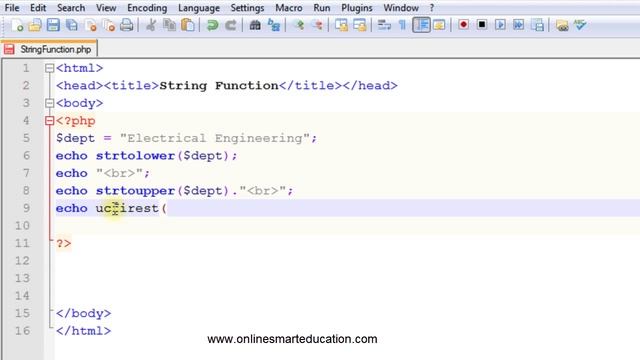
Task: Click the '$dept' variable on line 5
Action: pyautogui.click(x=76, y=138)
